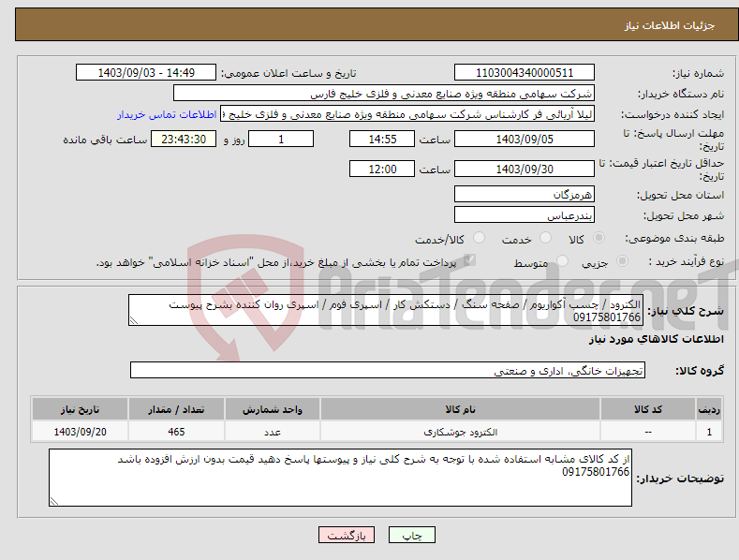Click the الکترود جوشکاری item name cell
Image resolution: width=739 pixels, height=560 pixels.
point(461,432)
